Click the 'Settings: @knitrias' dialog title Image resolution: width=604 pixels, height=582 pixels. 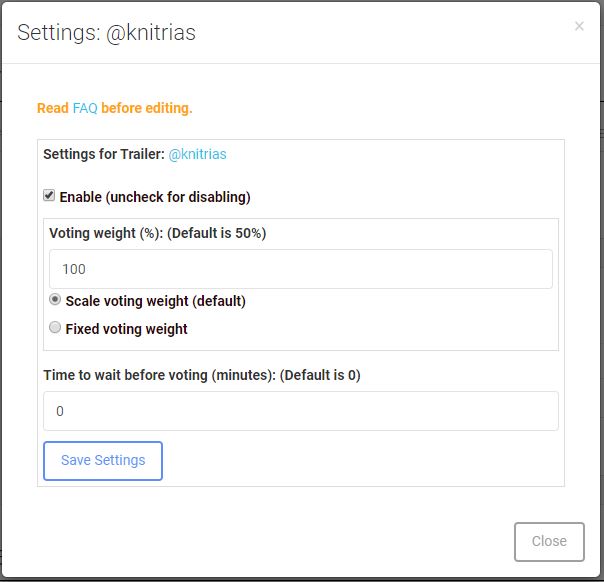click(107, 33)
